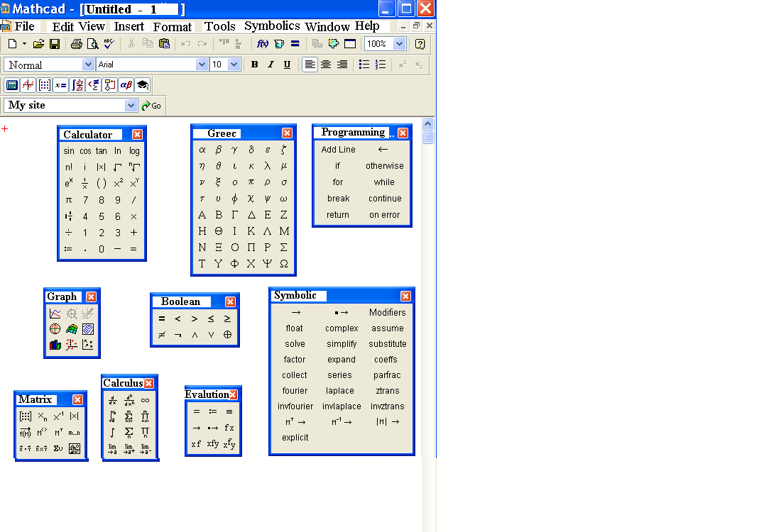Screen dimensions: 781x532
Task: Click sin in Calculator palette
Action: click(x=69, y=151)
